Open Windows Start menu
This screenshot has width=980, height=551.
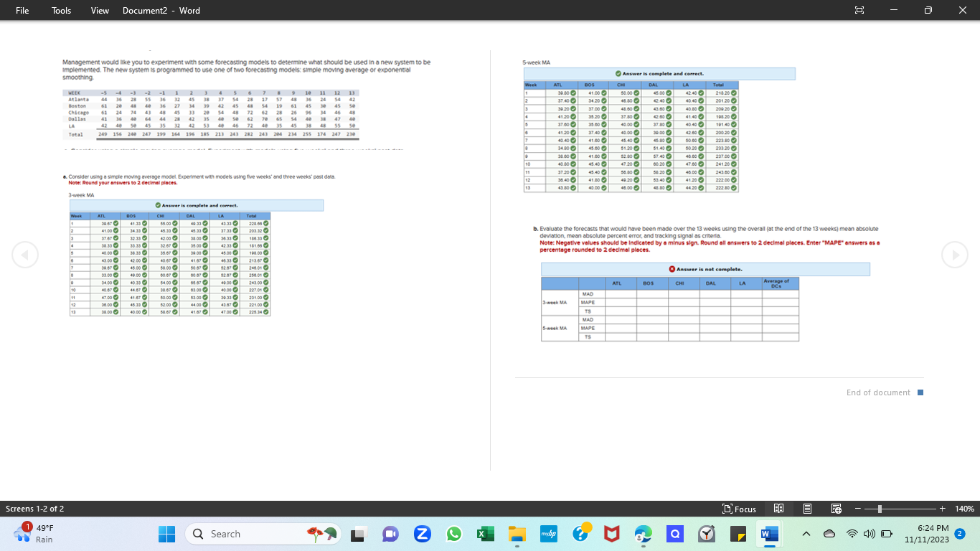166,534
